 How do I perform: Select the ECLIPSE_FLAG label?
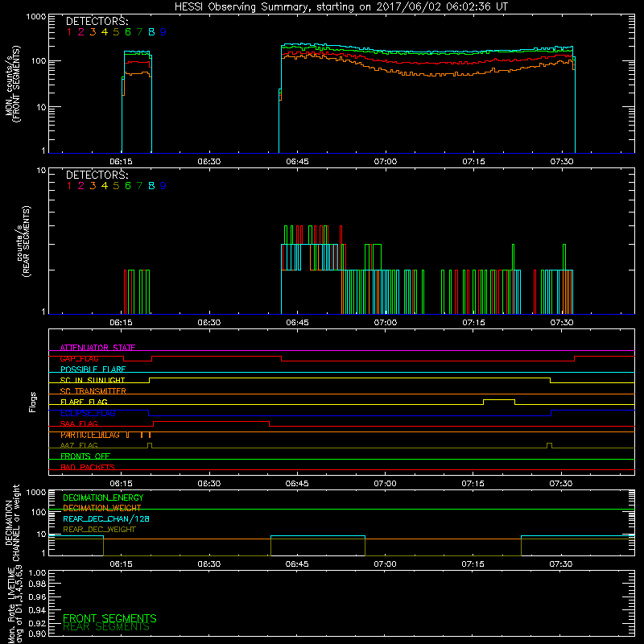(x=88, y=413)
